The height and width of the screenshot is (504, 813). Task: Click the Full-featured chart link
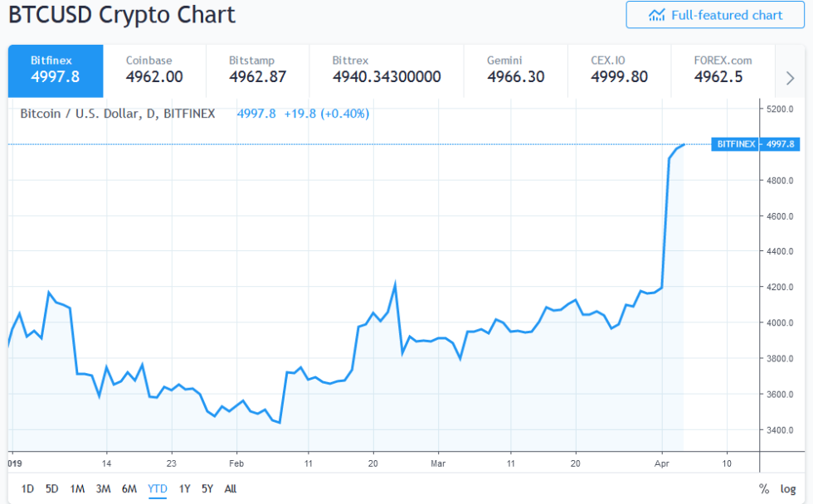click(x=713, y=14)
